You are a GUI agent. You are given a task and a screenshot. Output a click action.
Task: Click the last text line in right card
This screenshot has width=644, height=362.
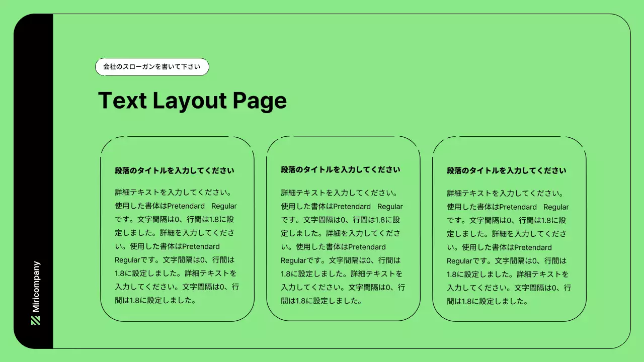(487, 302)
